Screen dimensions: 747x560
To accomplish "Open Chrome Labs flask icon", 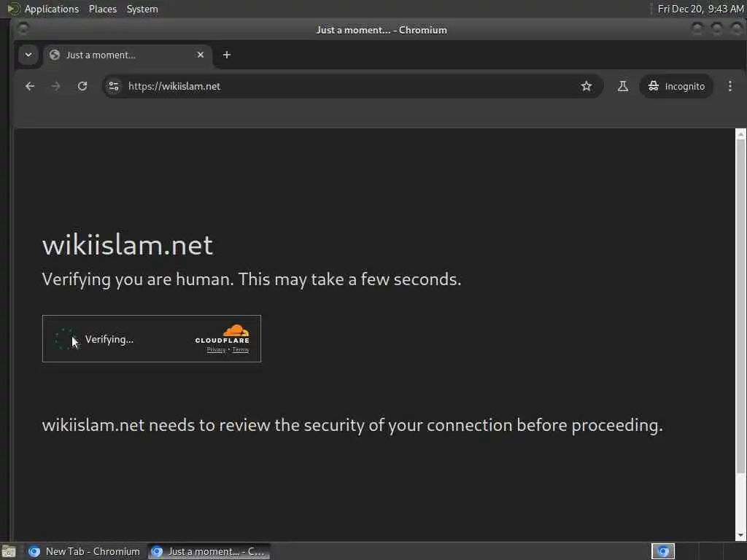I will (623, 86).
